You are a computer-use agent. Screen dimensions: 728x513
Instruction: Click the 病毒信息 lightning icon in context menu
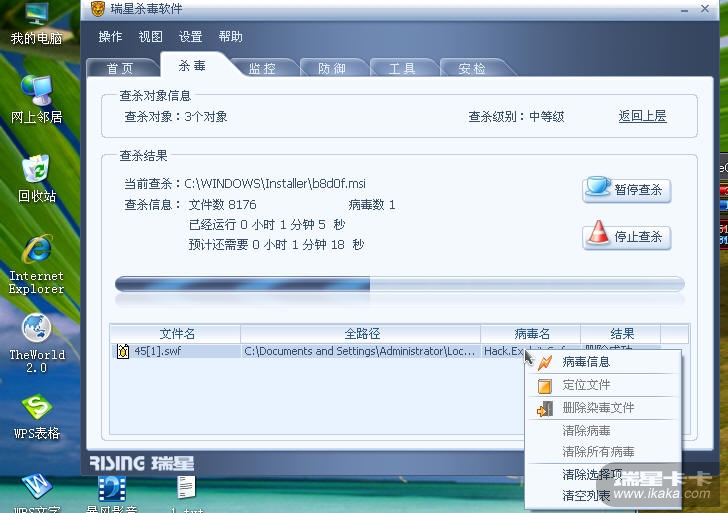(545, 362)
